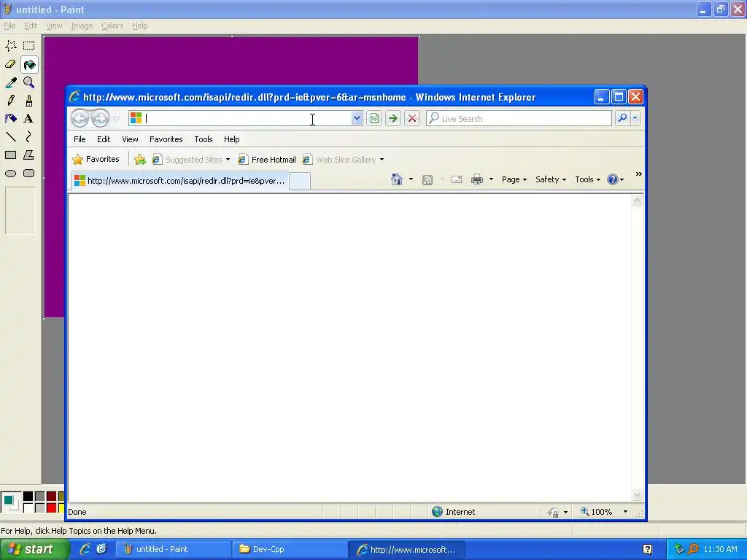Viewport: 747px width, 560px height.
Task: Click the red Stop loading button
Action: pyautogui.click(x=412, y=119)
